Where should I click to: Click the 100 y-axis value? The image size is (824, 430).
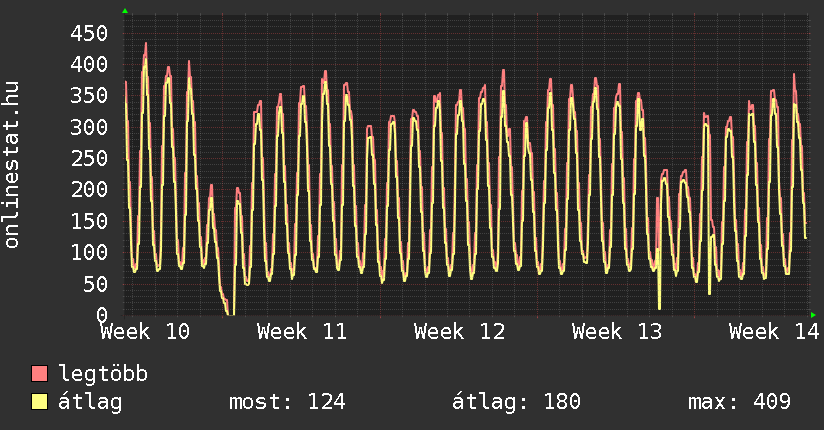[88, 252]
